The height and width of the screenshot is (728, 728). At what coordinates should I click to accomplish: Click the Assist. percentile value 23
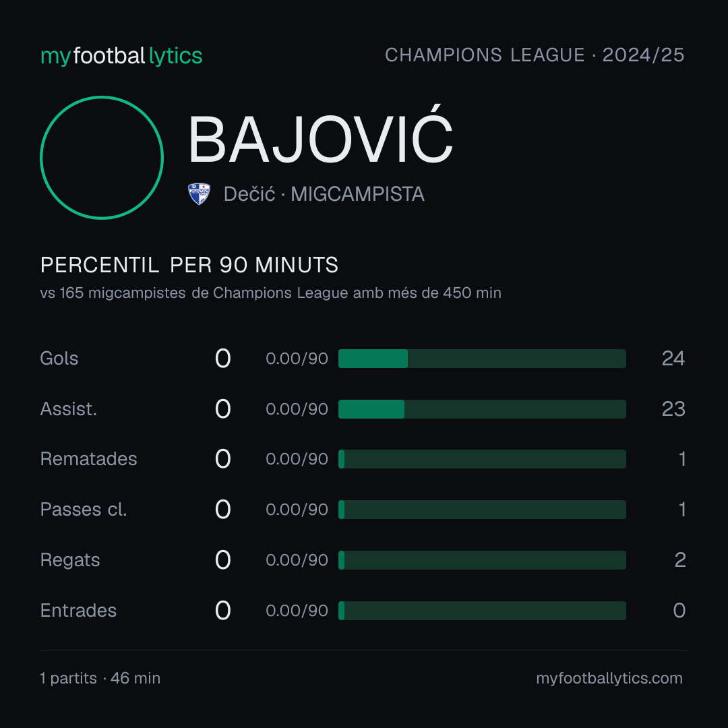[x=673, y=409]
